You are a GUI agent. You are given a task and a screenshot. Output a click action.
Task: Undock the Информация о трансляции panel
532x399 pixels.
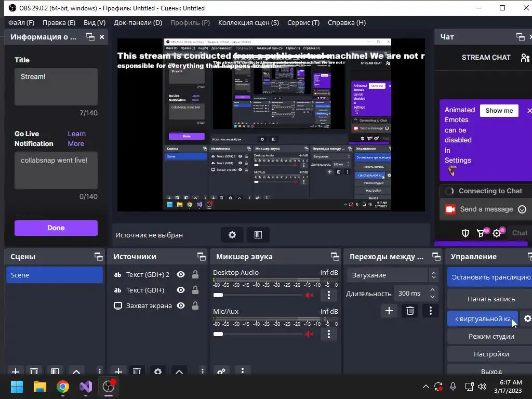(x=90, y=37)
